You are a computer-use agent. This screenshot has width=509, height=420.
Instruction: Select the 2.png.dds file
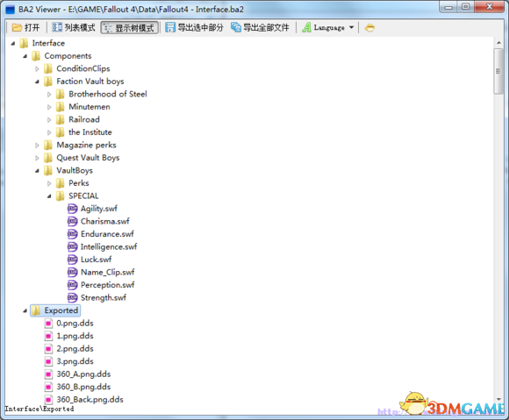[75, 349]
